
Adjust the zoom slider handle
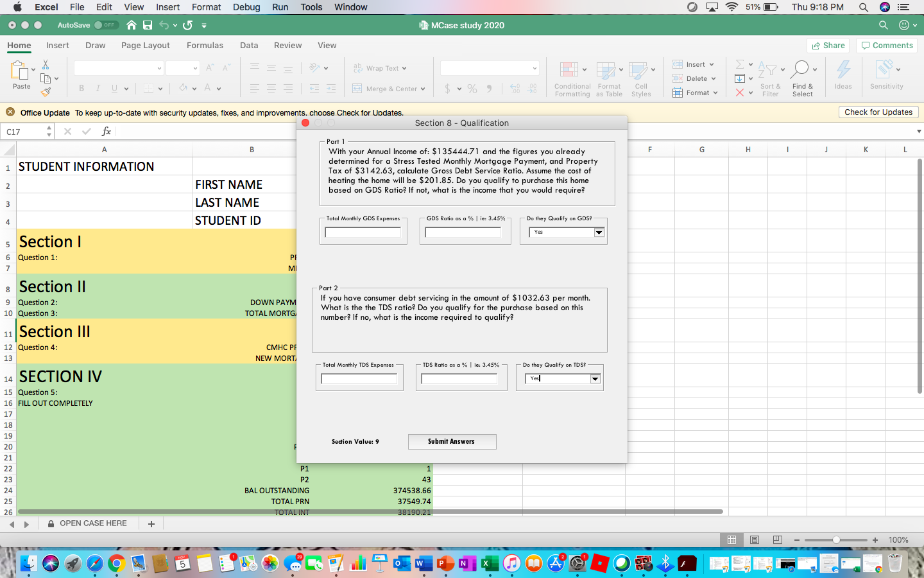point(836,540)
